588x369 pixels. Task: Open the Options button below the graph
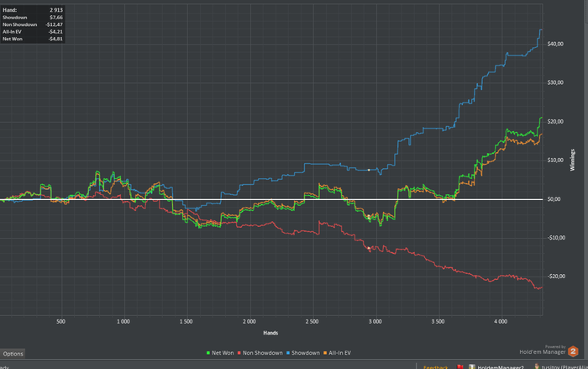coord(13,354)
